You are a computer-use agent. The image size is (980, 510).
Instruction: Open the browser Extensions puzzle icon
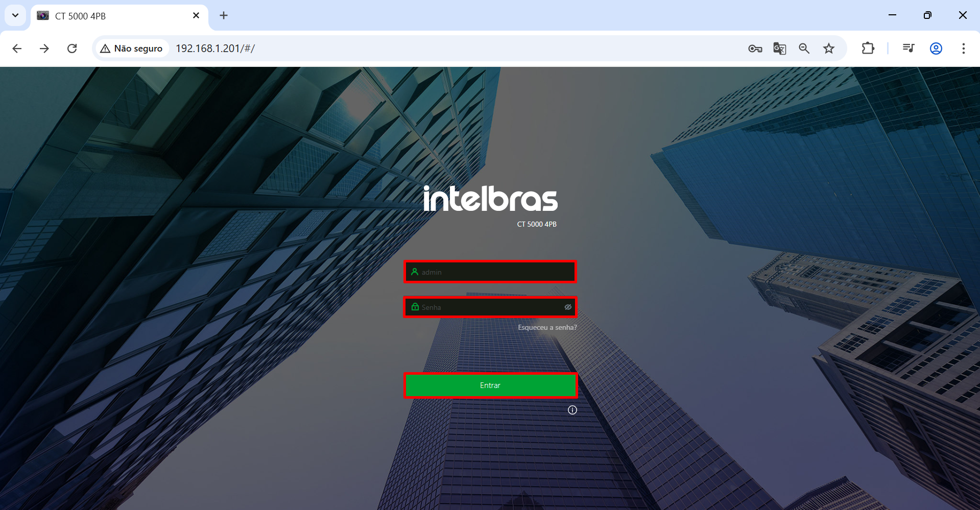868,48
